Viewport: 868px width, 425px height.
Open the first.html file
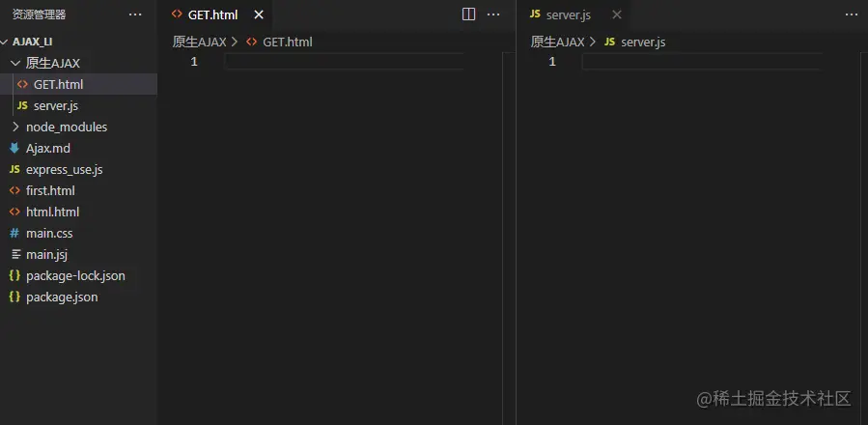pyautogui.click(x=78, y=190)
